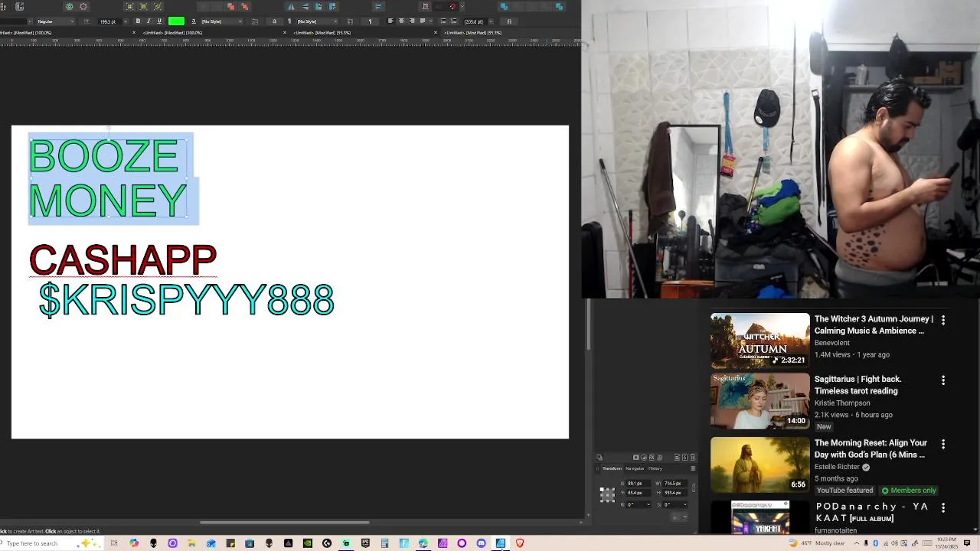Click the mask layer icon

click(635, 458)
